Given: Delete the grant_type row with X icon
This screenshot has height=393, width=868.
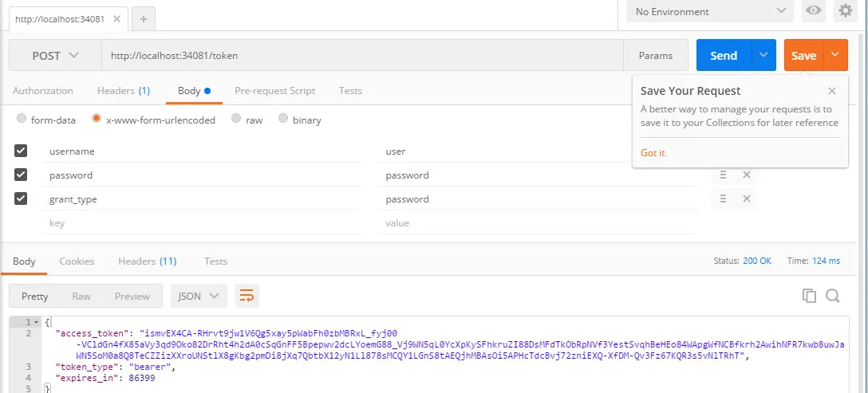Looking at the screenshot, I should [747, 199].
